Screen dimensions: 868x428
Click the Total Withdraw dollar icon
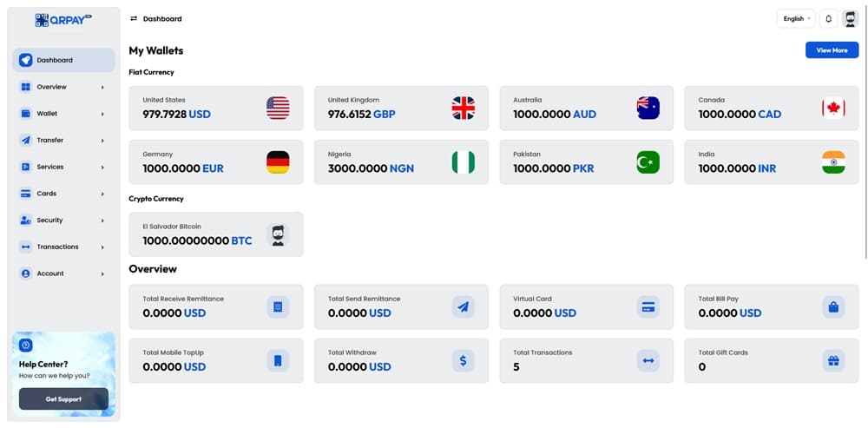[x=464, y=360]
